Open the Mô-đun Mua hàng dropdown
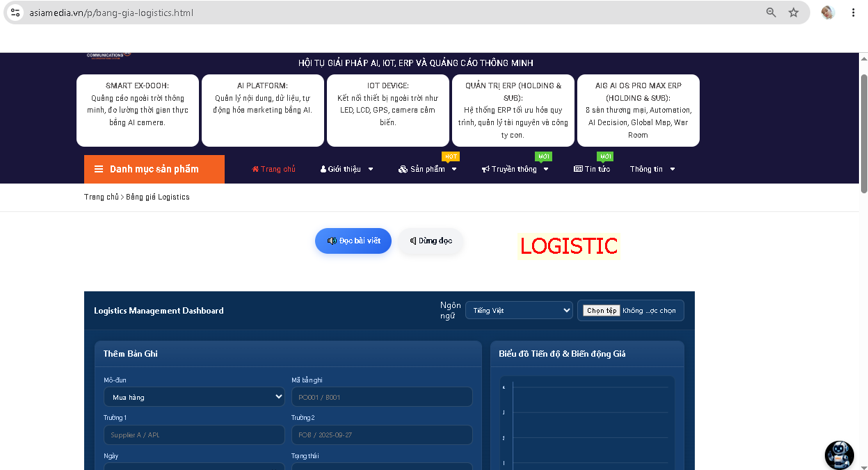This screenshot has height=470, width=868. click(x=194, y=397)
